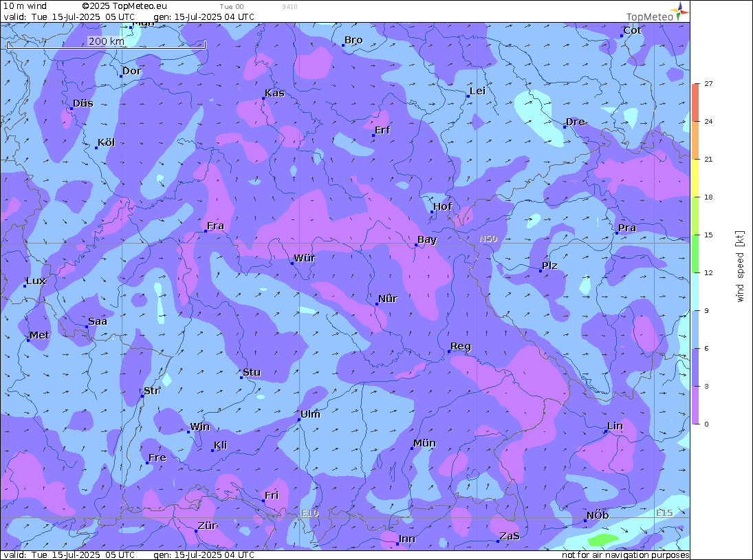Select the Inn city label
The width and height of the screenshot is (753, 560).
coord(406,539)
